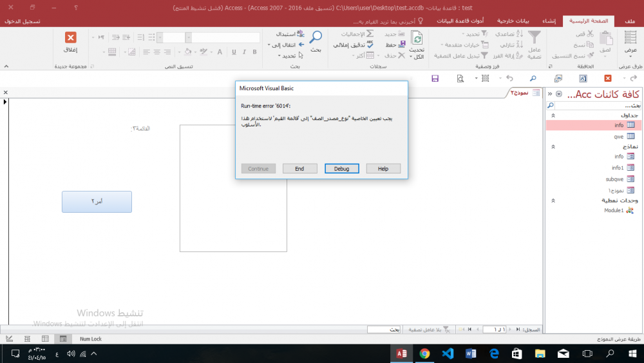Open the ملف File tab

630,21
